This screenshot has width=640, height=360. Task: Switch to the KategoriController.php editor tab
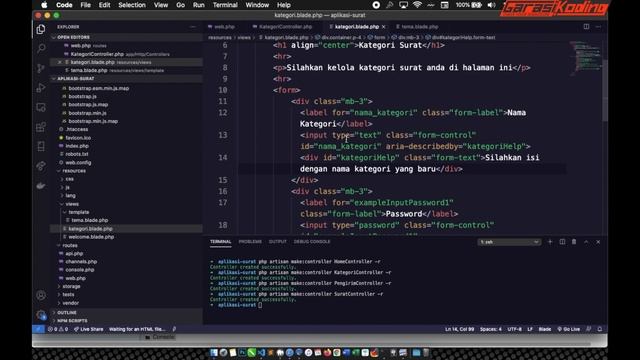[285, 27]
